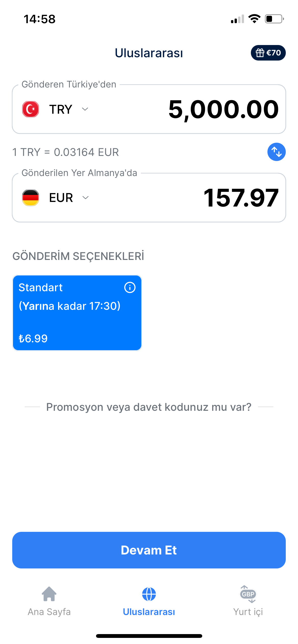Expand the EUR chevron arrow
Screen dimensions: 298x644
pos(86,198)
